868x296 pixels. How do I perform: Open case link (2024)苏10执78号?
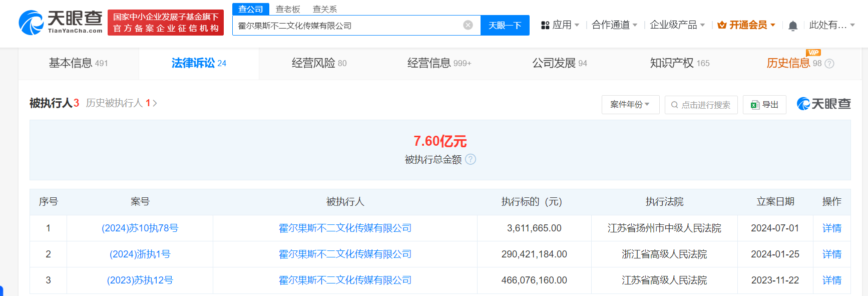[x=140, y=228]
